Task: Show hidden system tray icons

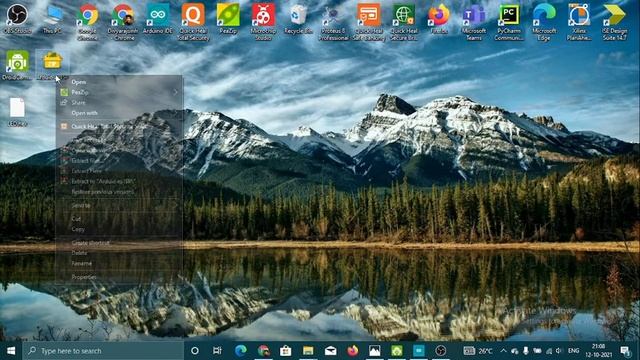Action: point(503,351)
